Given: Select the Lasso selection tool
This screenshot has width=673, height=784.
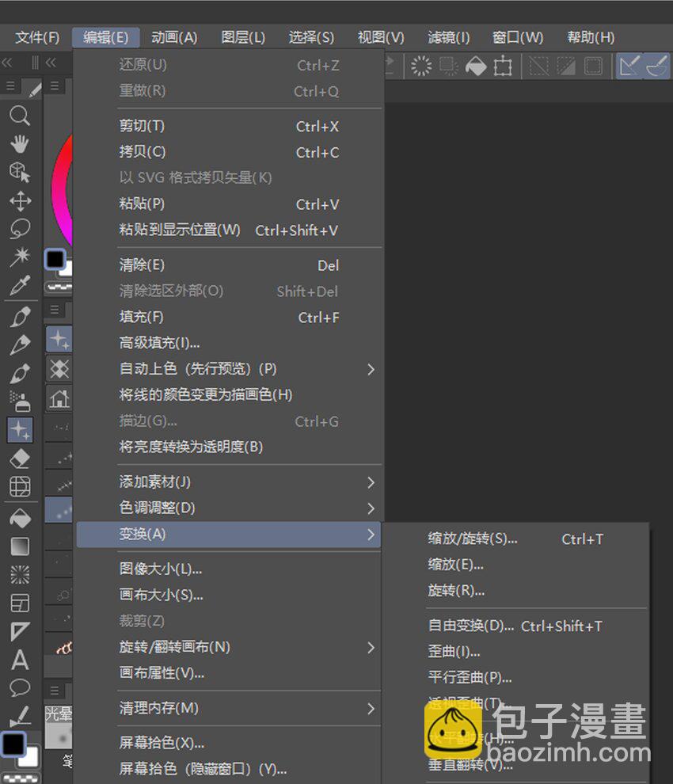Looking at the screenshot, I should 20,229.
